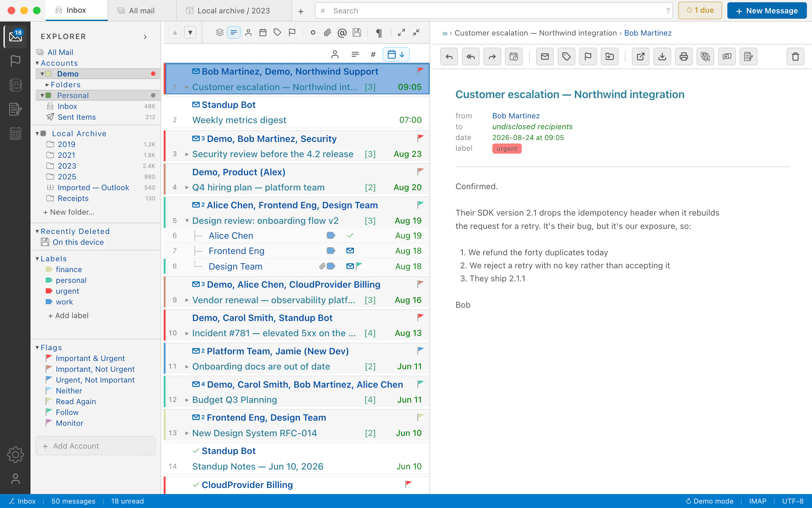The width and height of the screenshot is (812, 508).
Task: Click New folder... link
Action: (x=69, y=212)
